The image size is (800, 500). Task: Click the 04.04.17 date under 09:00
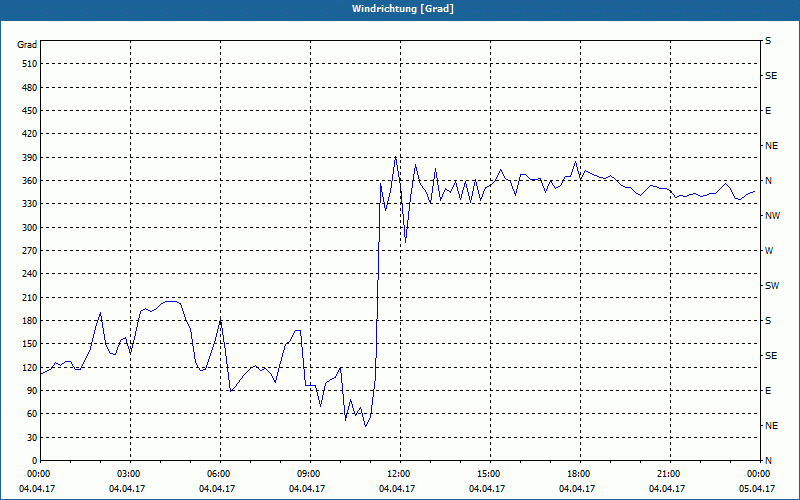tap(307, 489)
